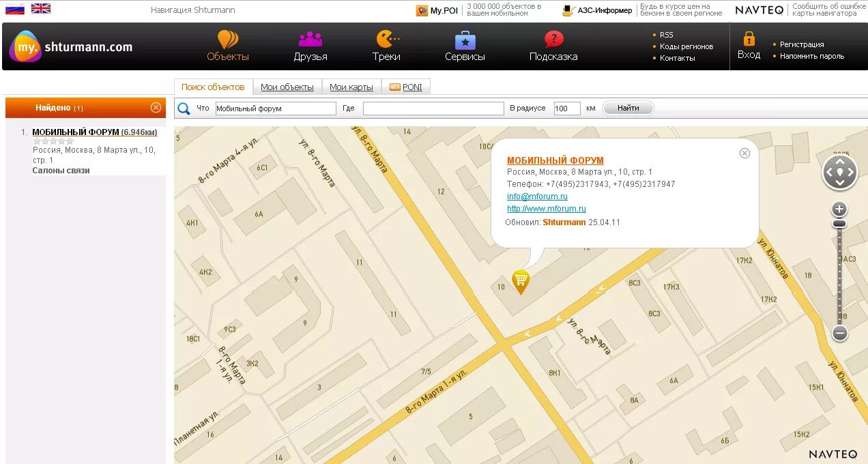Image resolution: width=868 pixels, height=464 pixels.
Task: Click the Что search text field
Action: (276, 108)
